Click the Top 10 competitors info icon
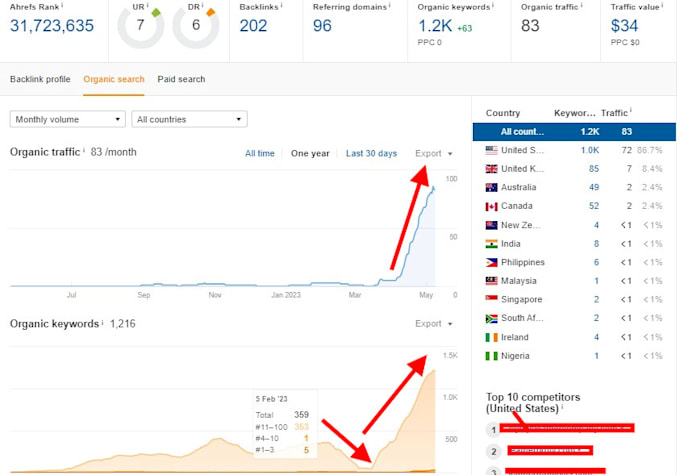 [x=562, y=407]
